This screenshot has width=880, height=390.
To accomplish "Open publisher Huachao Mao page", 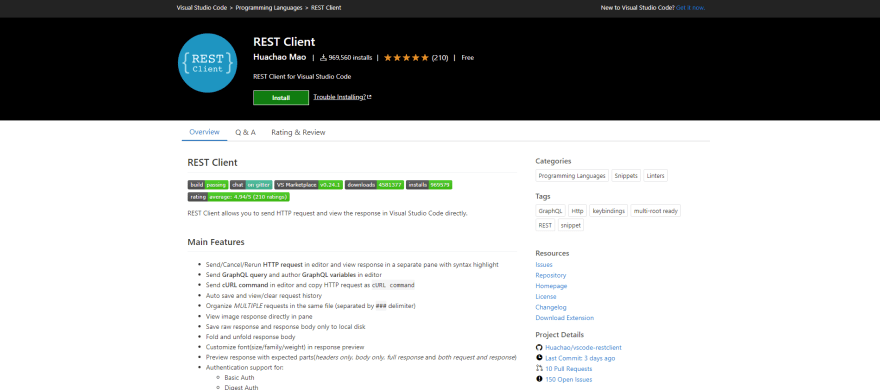I will click(x=279, y=57).
